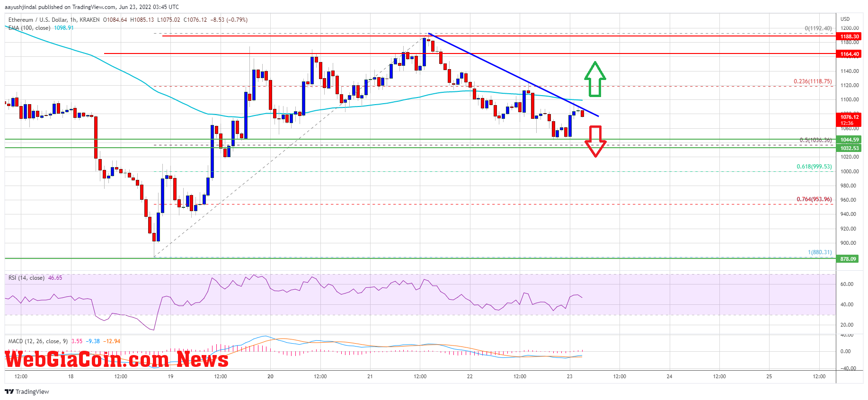Click the green 1044.59 support price label
The height and width of the screenshot is (400, 868).
849,140
